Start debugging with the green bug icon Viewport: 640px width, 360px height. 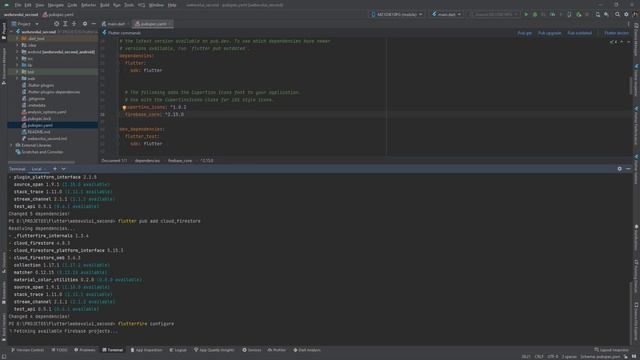point(535,14)
